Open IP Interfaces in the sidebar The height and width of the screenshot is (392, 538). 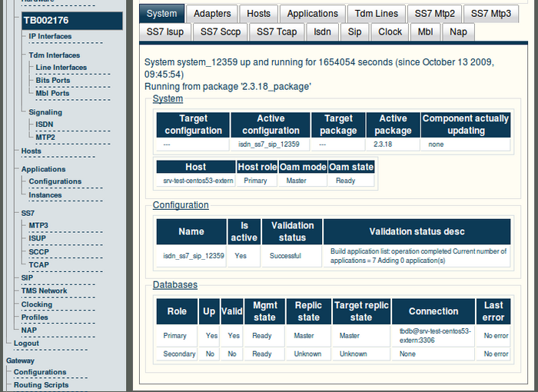coord(50,36)
